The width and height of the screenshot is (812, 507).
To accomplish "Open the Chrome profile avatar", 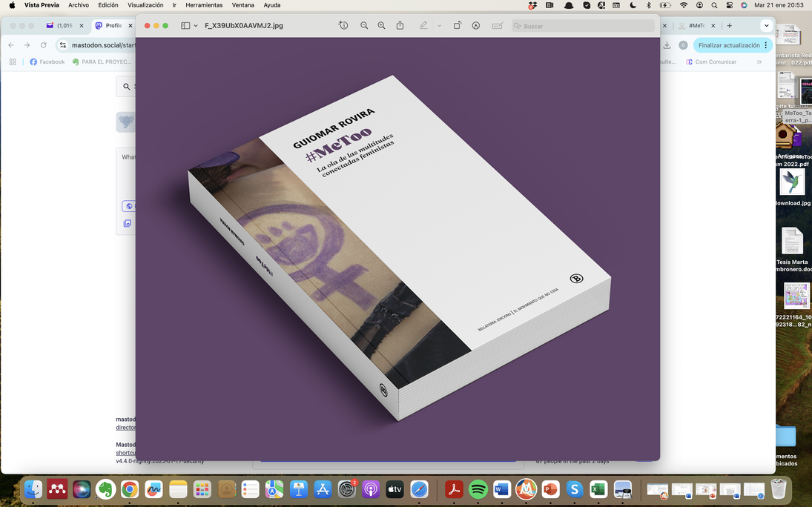I will pos(683,45).
